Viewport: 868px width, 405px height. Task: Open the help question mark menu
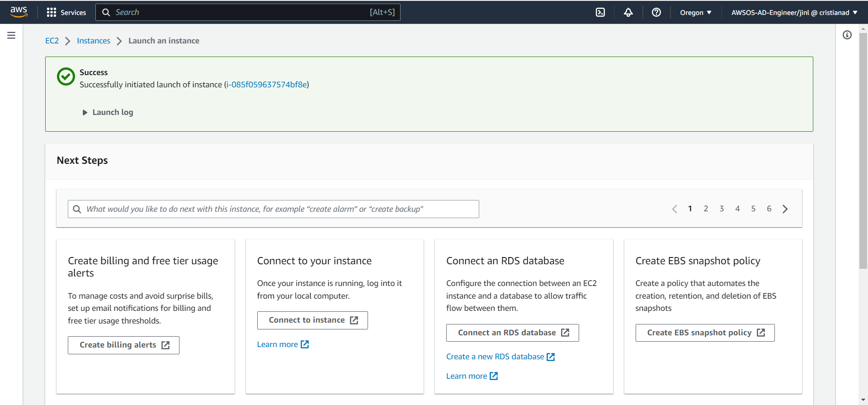(656, 12)
